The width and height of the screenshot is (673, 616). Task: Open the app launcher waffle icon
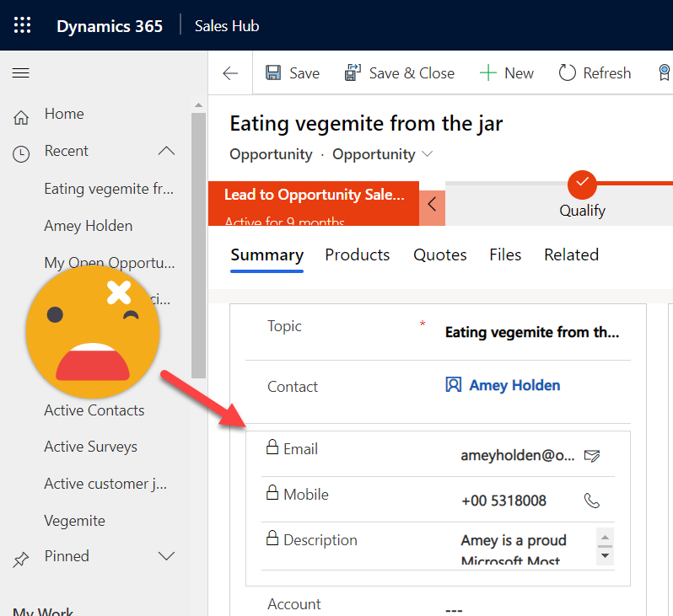pyautogui.click(x=22, y=25)
